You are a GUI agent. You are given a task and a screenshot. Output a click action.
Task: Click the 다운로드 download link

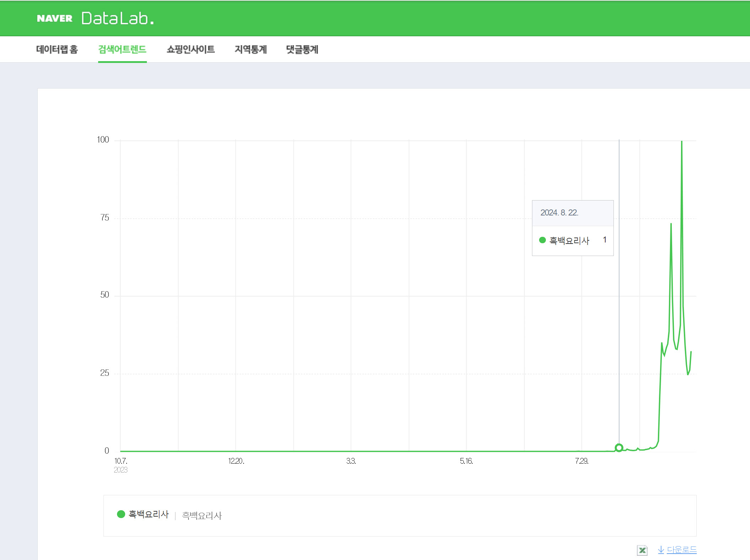pyautogui.click(x=681, y=550)
